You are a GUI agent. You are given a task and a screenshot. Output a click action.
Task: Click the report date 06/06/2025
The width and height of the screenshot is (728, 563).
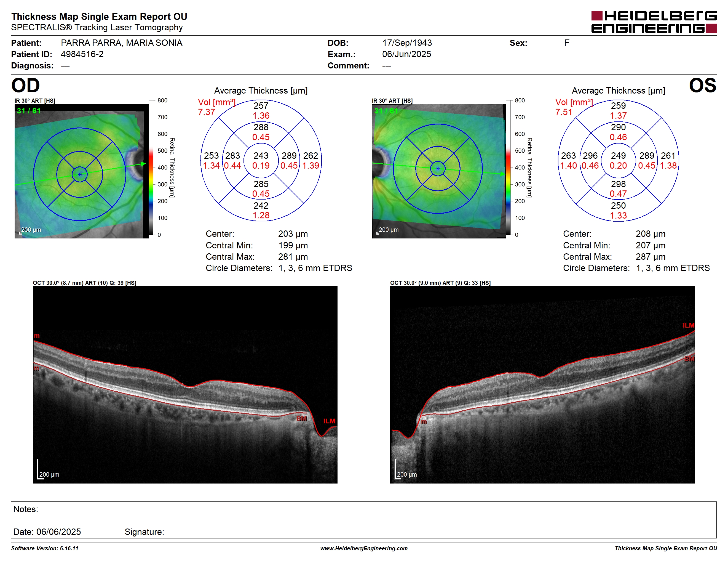pos(59,532)
